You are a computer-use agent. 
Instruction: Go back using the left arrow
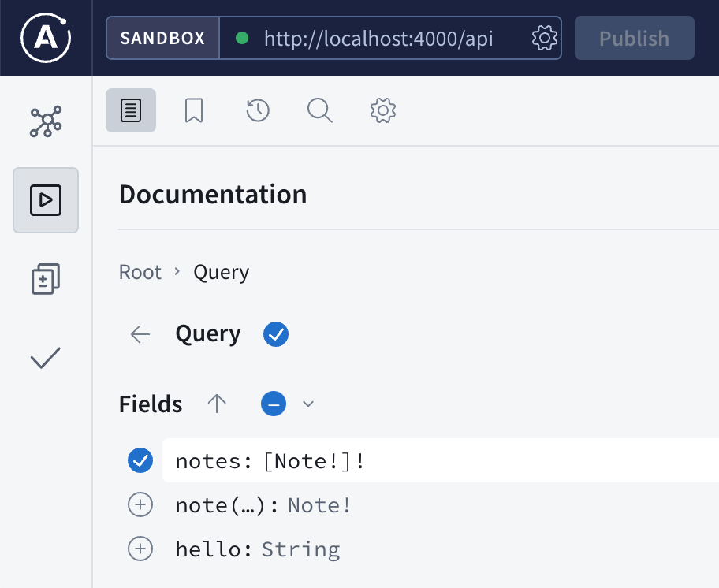(x=140, y=334)
